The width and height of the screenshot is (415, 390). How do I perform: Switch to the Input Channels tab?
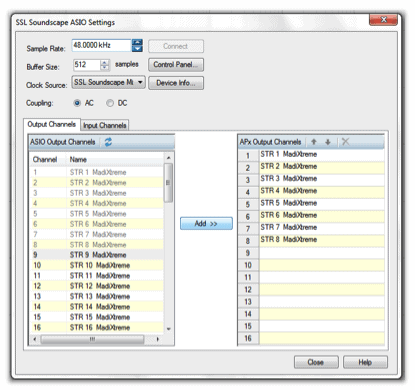[105, 125]
